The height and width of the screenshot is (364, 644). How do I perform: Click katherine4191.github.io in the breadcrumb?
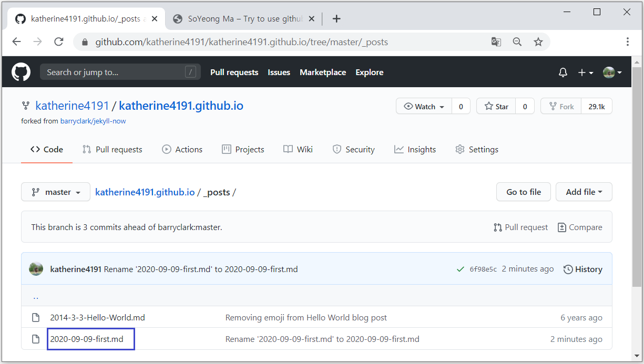(145, 192)
